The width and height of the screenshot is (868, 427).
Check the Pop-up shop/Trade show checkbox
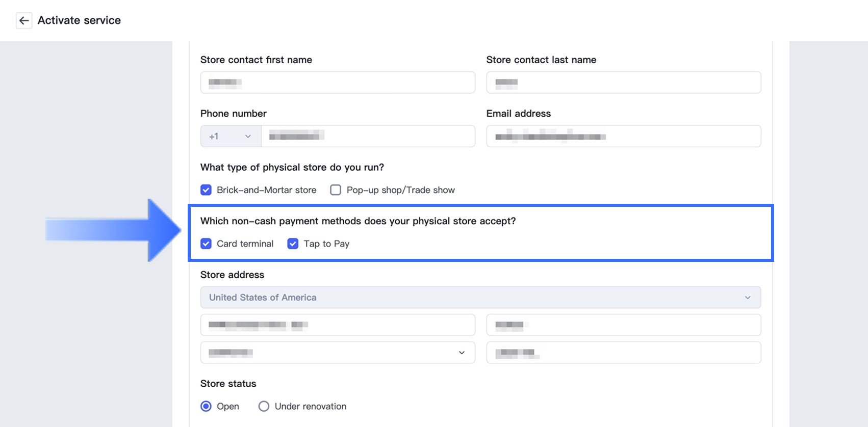pyautogui.click(x=336, y=190)
